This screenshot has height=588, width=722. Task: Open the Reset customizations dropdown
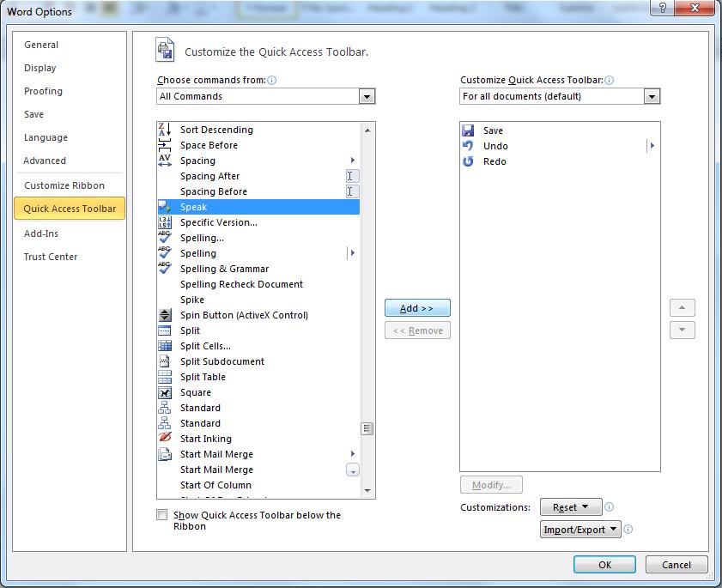pos(571,507)
